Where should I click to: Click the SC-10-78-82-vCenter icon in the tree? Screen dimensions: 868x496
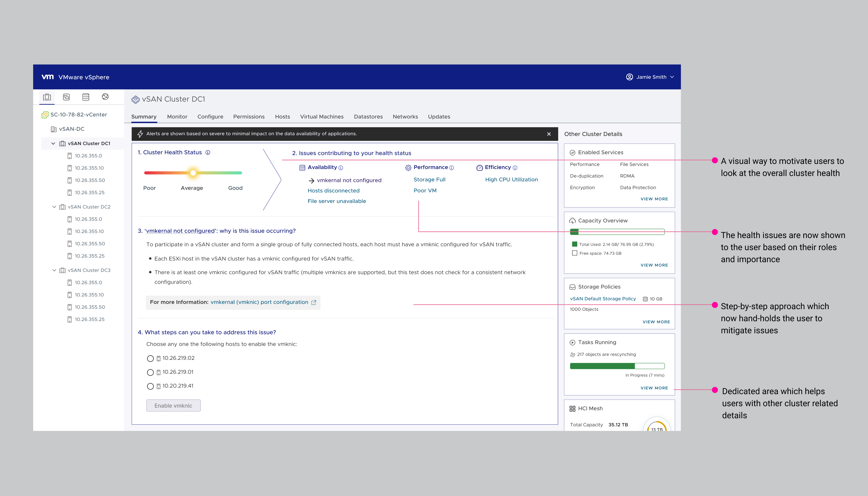(x=45, y=115)
